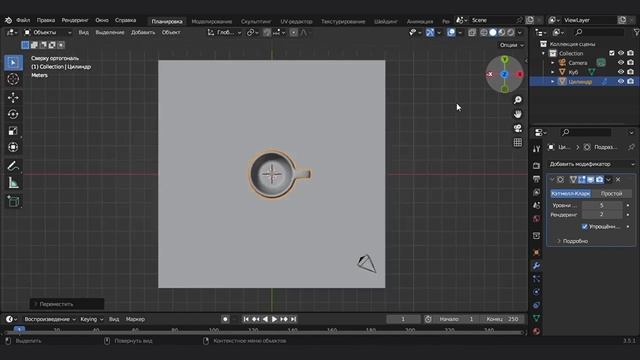
Task: Toggle visibility eye of Цилиндр object
Action: [621, 81]
